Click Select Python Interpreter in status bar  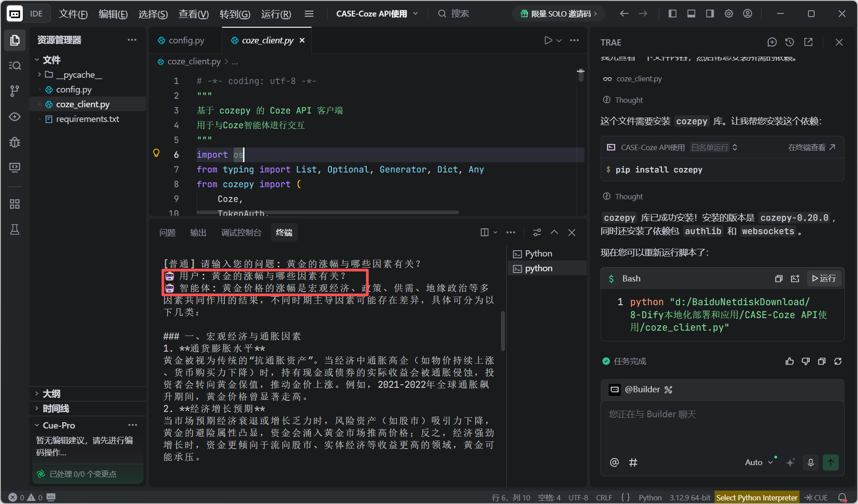756,497
